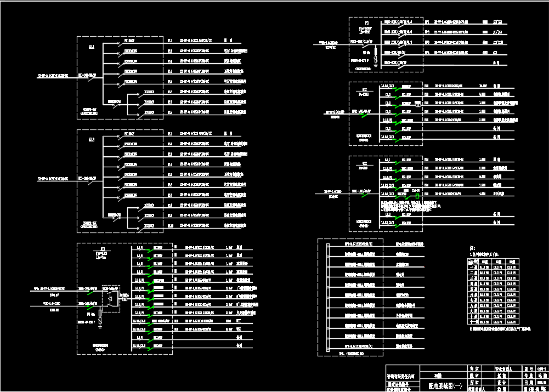The width and height of the screenshot is (549, 392).
Task: Select the 二层 row label in floor table
Action: click(x=473, y=272)
